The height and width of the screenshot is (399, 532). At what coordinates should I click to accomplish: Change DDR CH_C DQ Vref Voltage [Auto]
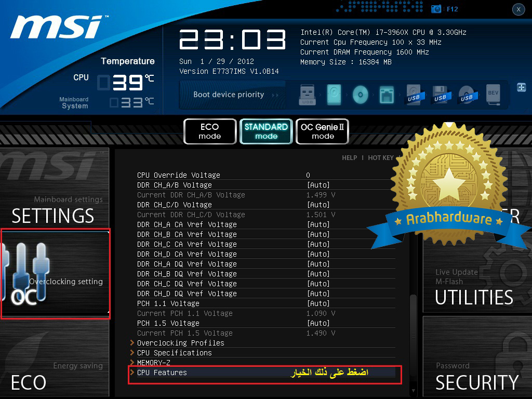pyautogui.click(x=318, y=283)
